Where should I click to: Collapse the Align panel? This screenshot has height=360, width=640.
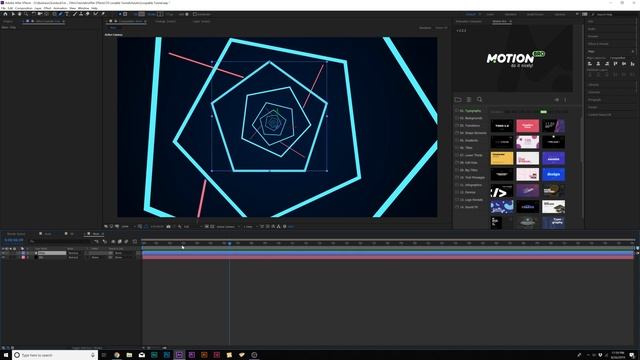click(x=591, y=52)
